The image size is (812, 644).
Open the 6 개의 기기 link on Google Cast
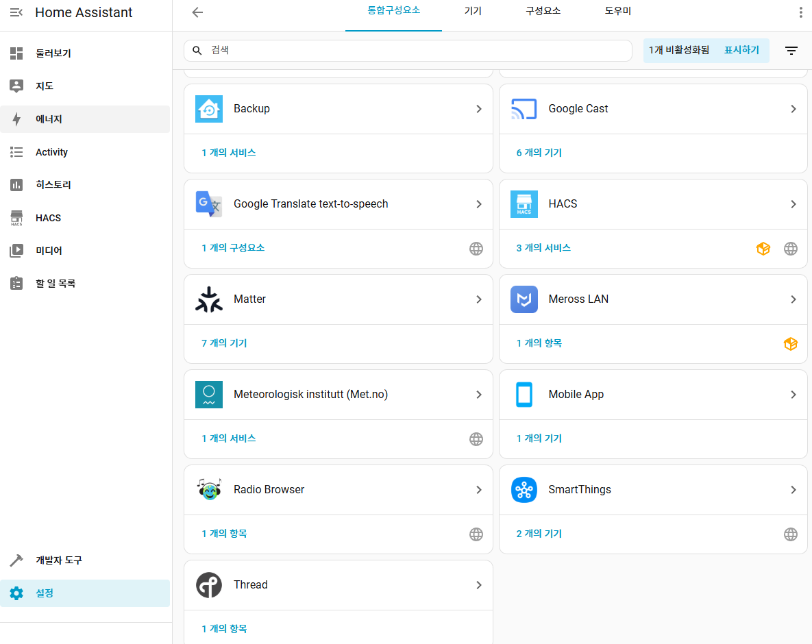point(539,153)
